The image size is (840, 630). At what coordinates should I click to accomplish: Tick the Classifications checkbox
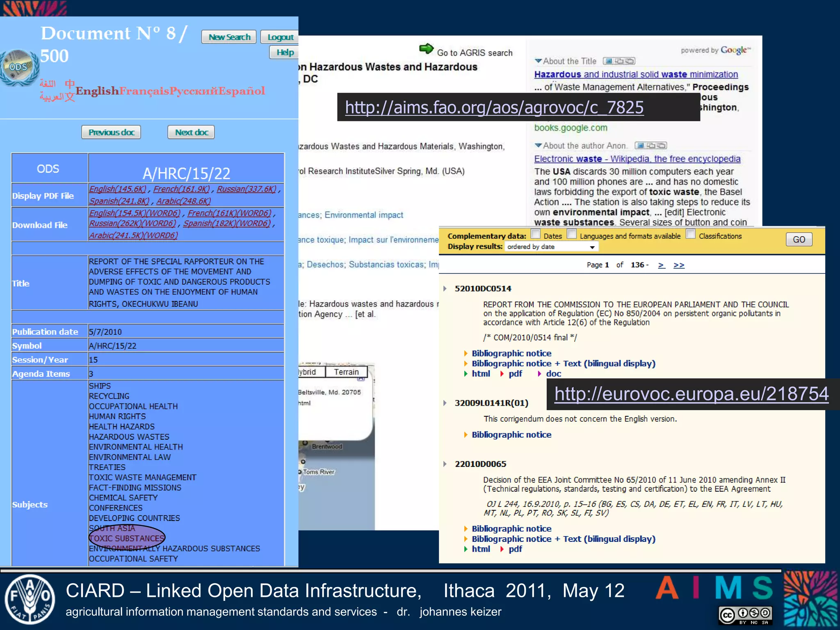coord(691,234)
